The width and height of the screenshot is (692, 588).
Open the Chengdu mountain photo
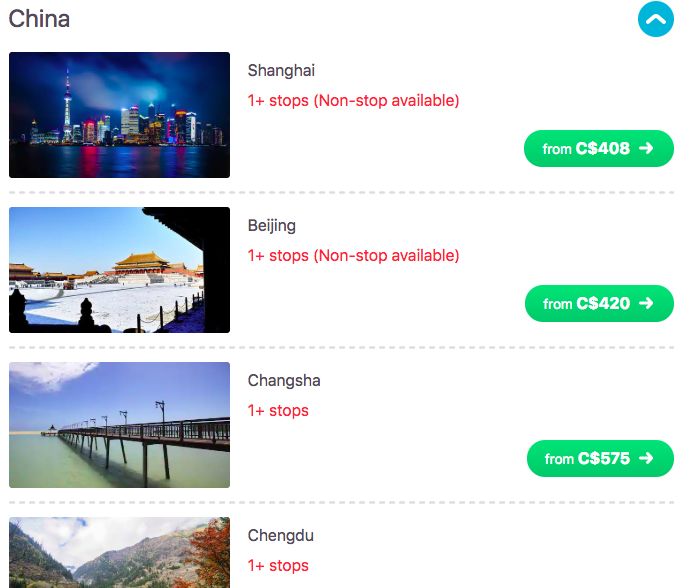click(x=119, y=553)
